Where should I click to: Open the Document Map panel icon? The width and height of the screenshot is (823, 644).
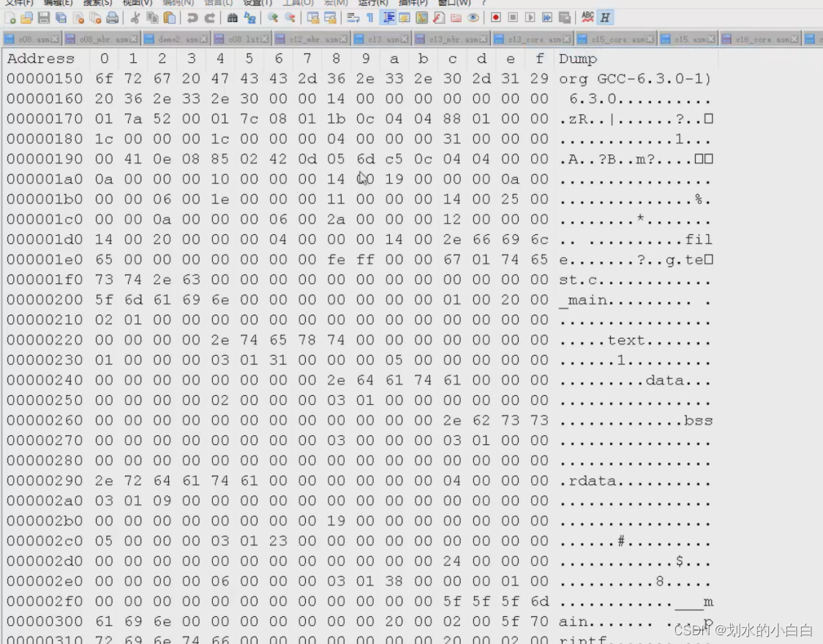point(421,18)
